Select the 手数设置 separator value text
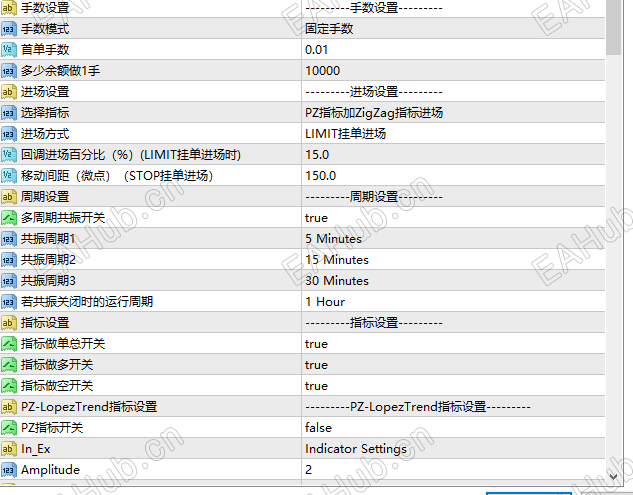 (x=374, y=8)
